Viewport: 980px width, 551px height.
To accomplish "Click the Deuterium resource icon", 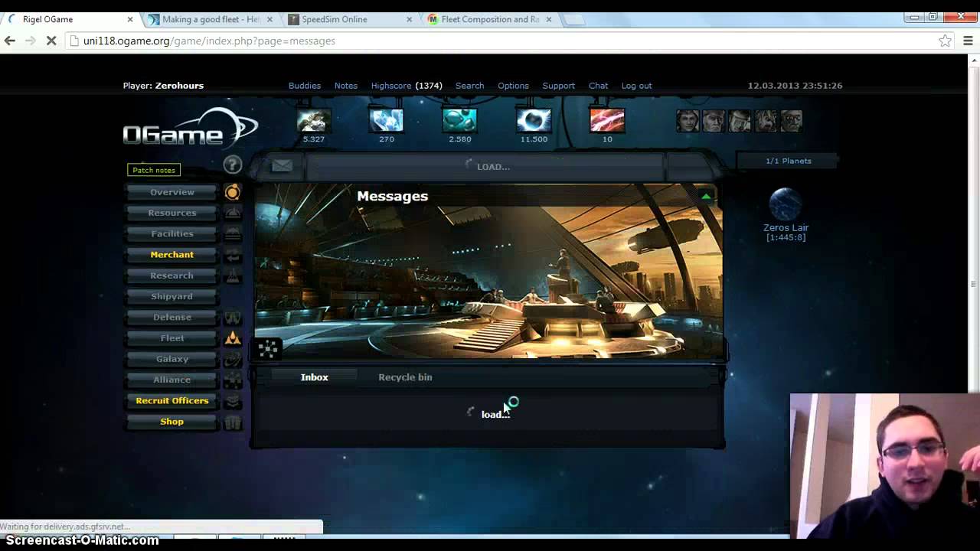I will coord(459,121).
